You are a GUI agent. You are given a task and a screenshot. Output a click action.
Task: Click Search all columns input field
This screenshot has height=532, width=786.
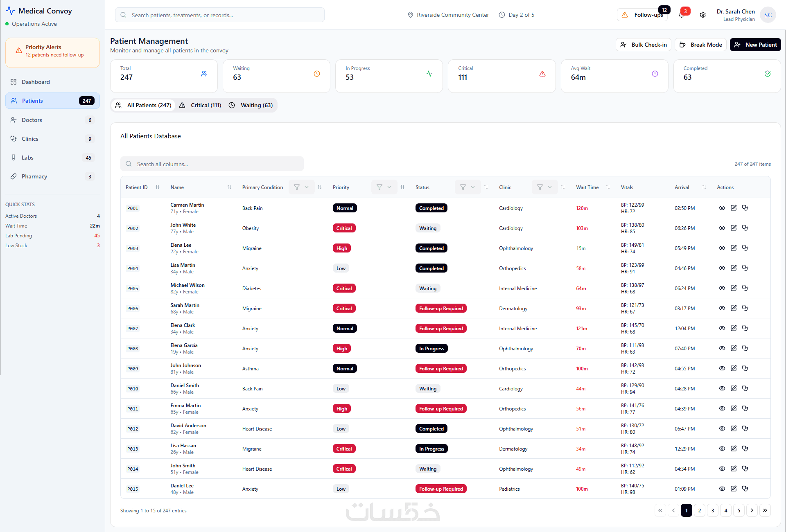[212, 164]
